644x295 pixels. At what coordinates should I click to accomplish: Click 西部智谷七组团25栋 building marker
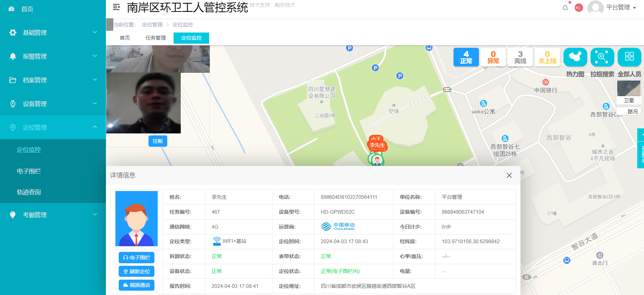click(x=505, y=139)
